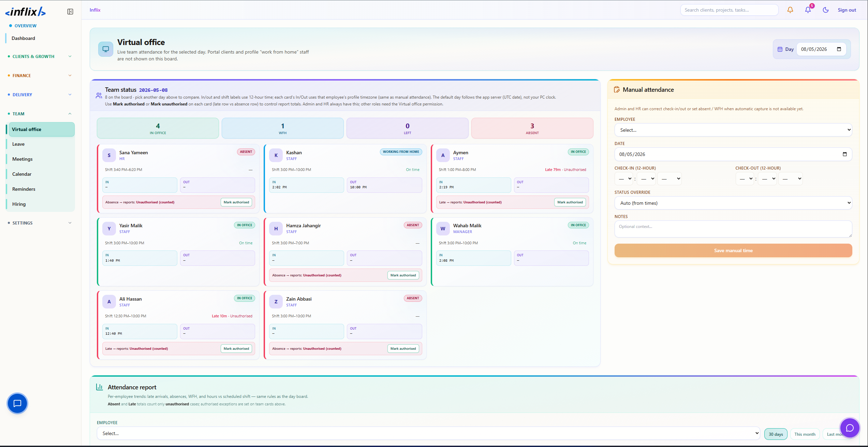Click Kashan's avatar
The image size is (868, 447).
tap(276, 155)
